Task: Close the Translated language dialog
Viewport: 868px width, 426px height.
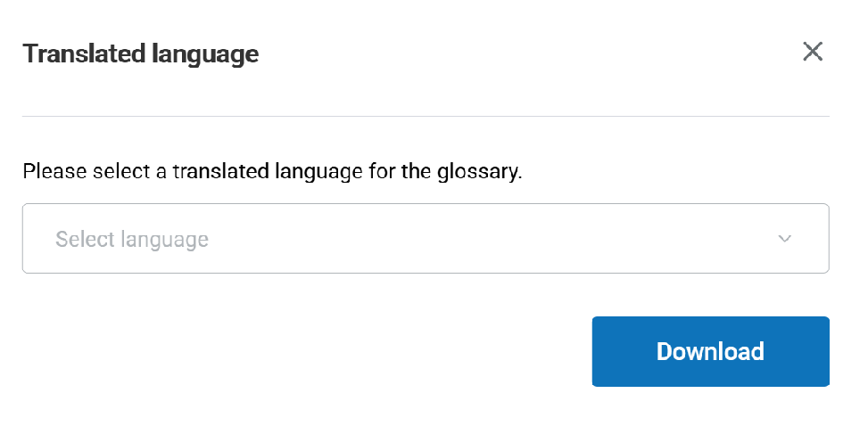Action: click(x=812, y=52)
